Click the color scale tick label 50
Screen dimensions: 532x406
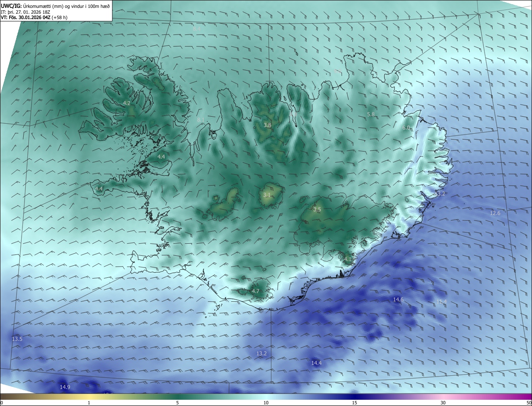[529, 403]
